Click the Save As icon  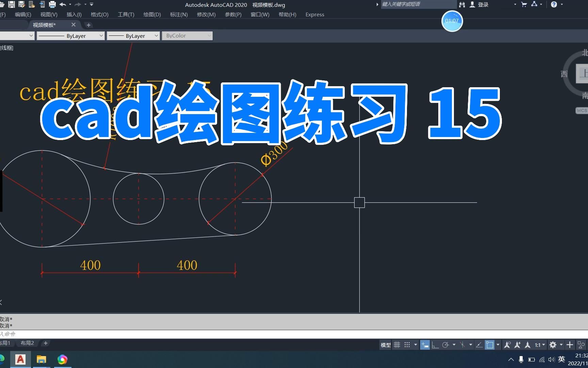pos(21,4)
